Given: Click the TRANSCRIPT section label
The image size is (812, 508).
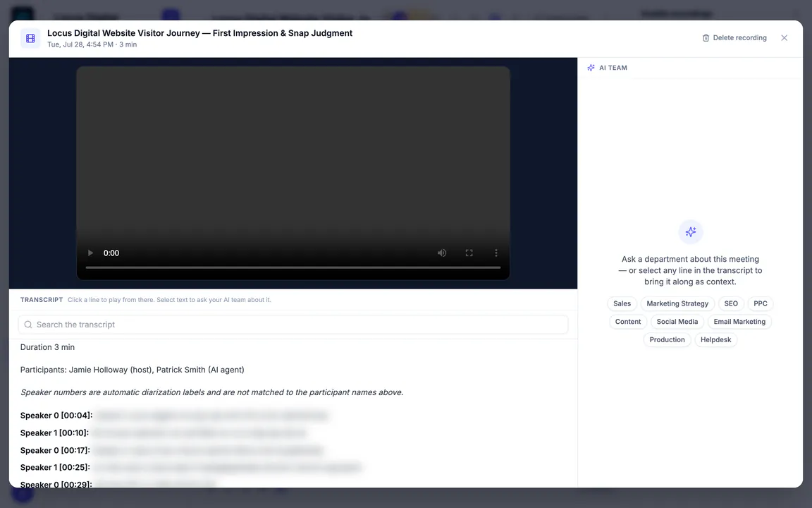Looking at the screenshot, I should (42, 300).
